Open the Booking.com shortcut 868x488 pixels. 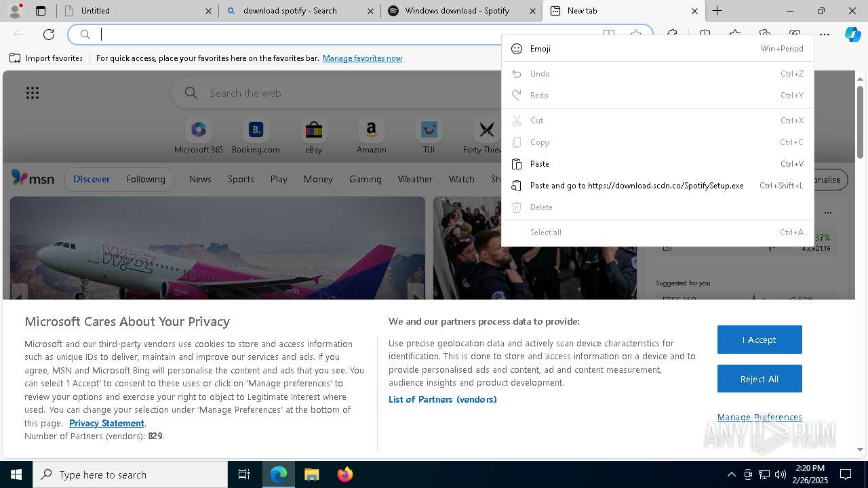tap(256, 136)
